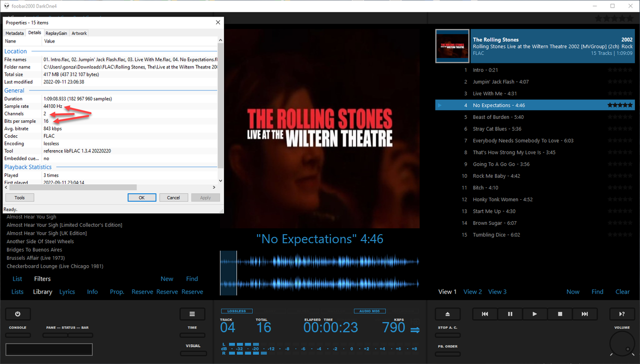Cancel the Properties dialog
The height and width of the screenshot is (364, 640).
[x=173, y=198]
